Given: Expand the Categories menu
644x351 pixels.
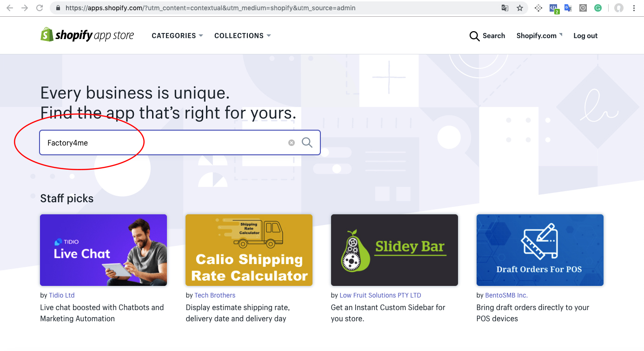Looking at the screenshot, I should click(177, 36).
